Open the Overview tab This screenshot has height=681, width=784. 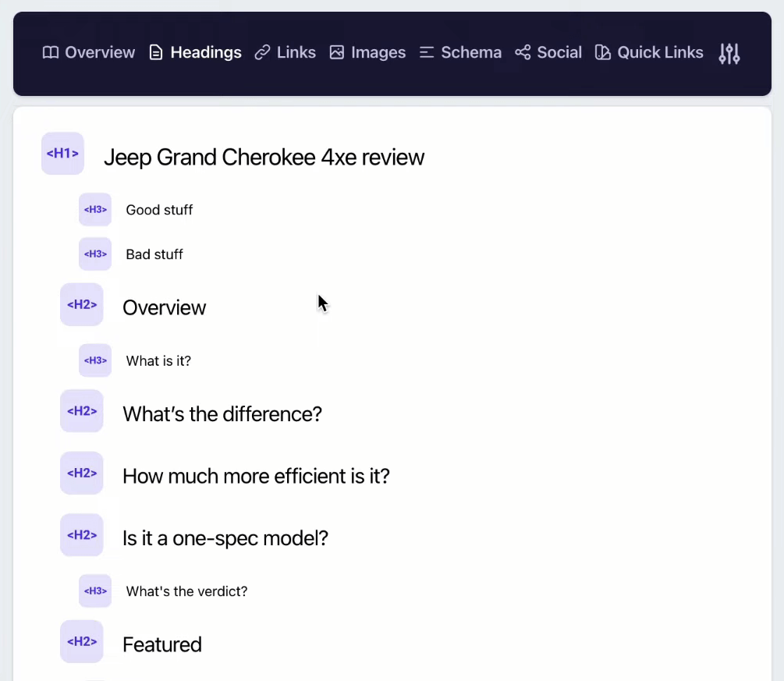click(88, 52)
